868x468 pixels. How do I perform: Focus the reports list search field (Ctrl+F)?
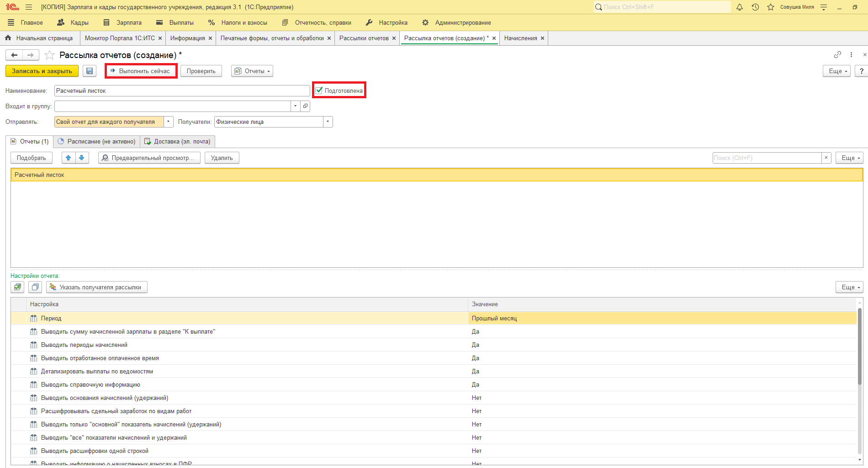[767, 158]
